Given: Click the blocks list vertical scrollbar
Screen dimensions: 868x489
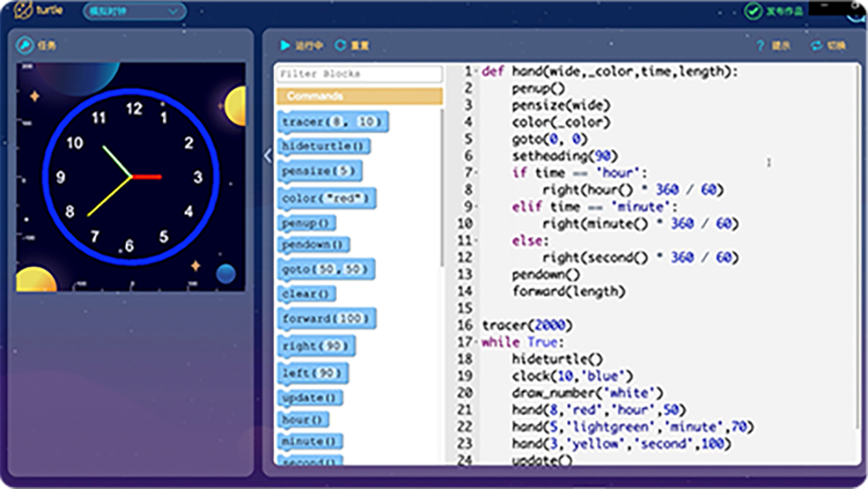Looking at the screenshot, I should (x=443, y=185).
